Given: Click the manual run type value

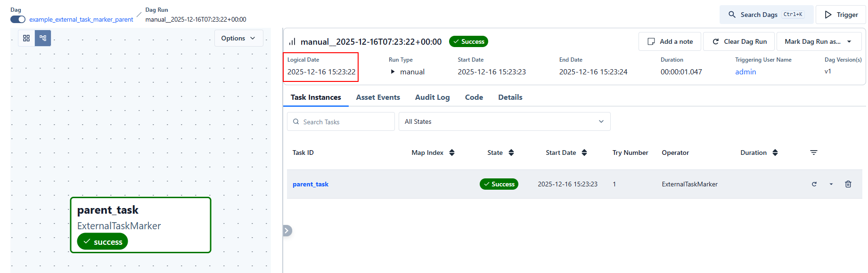Looking at the screenshot, I should 412,72.
